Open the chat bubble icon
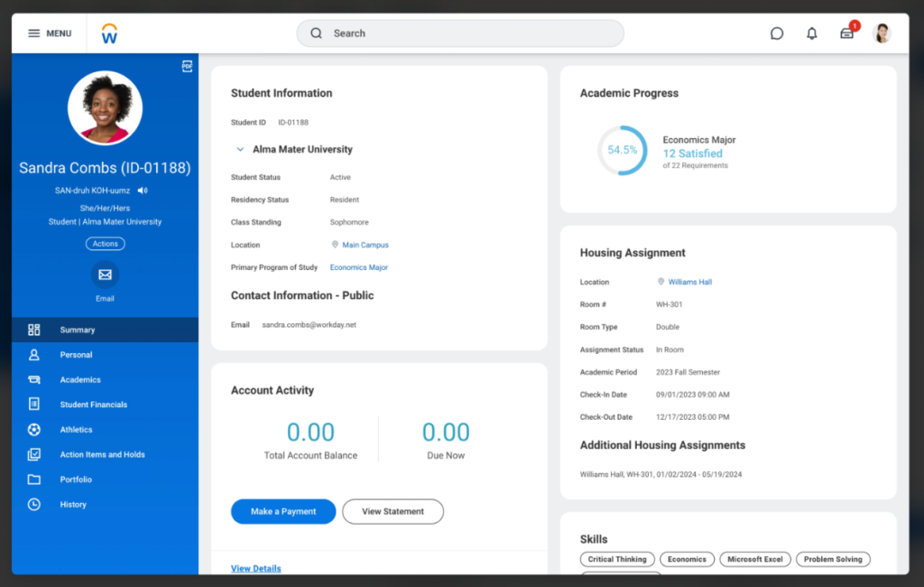 pyautogui.click(x=776, y=33)
